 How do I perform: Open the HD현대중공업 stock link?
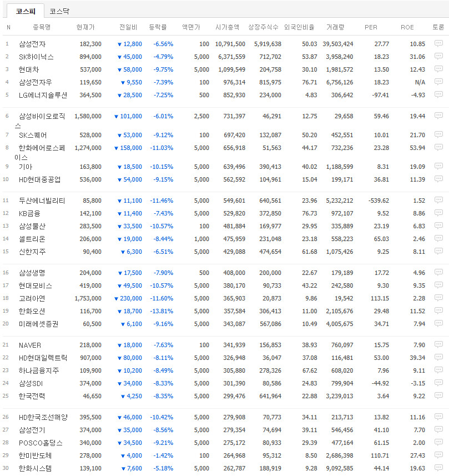point(40,179)
